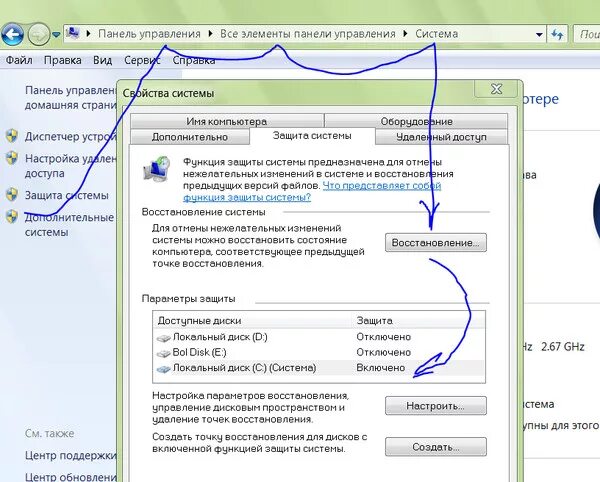Open the Справка menu

(194, 60)
